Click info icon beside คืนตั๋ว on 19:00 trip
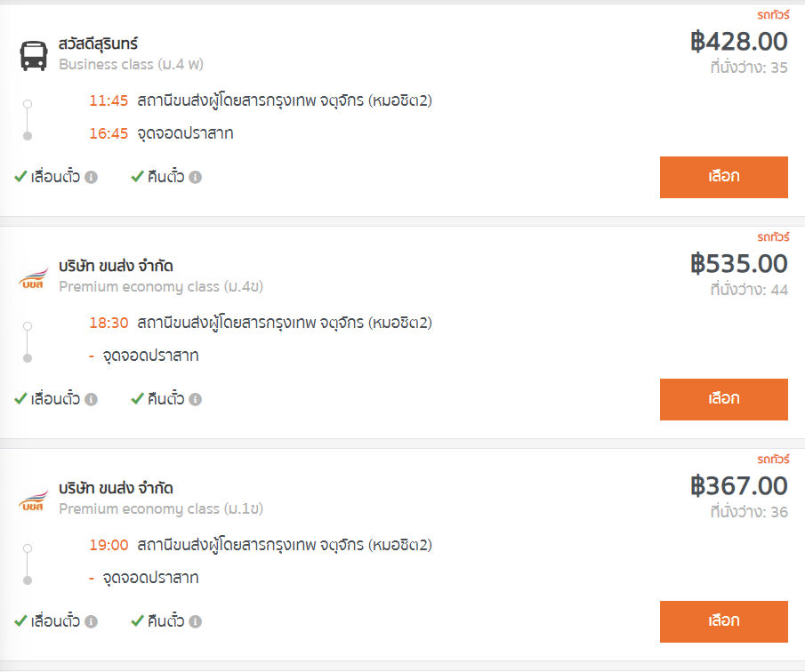Image resolution: width=805 pixels, height=672 pixels. pos(196,621)
